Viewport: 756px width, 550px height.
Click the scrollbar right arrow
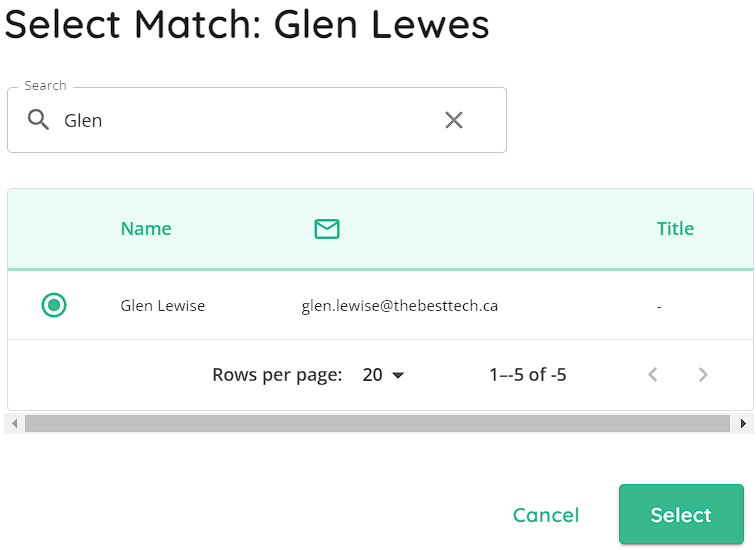(x=743, y=424)
